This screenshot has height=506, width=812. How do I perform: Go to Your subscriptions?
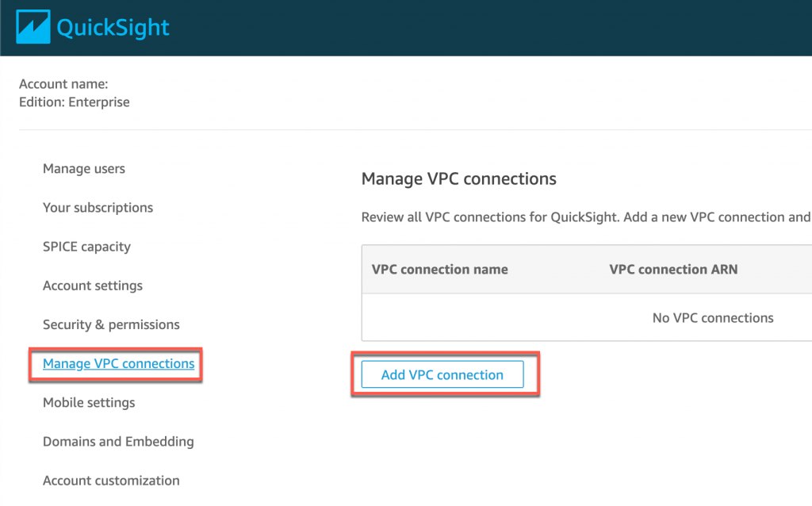point(98,208)
